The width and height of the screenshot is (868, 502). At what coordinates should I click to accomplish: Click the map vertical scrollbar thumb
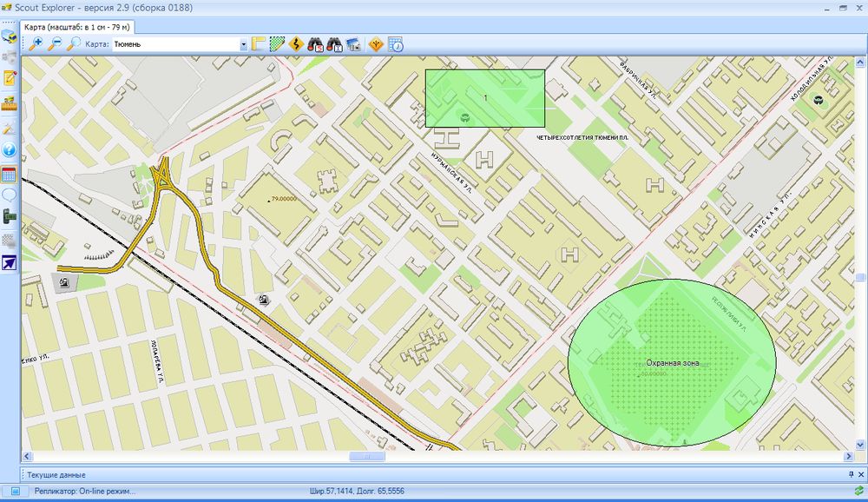point(860,278)
